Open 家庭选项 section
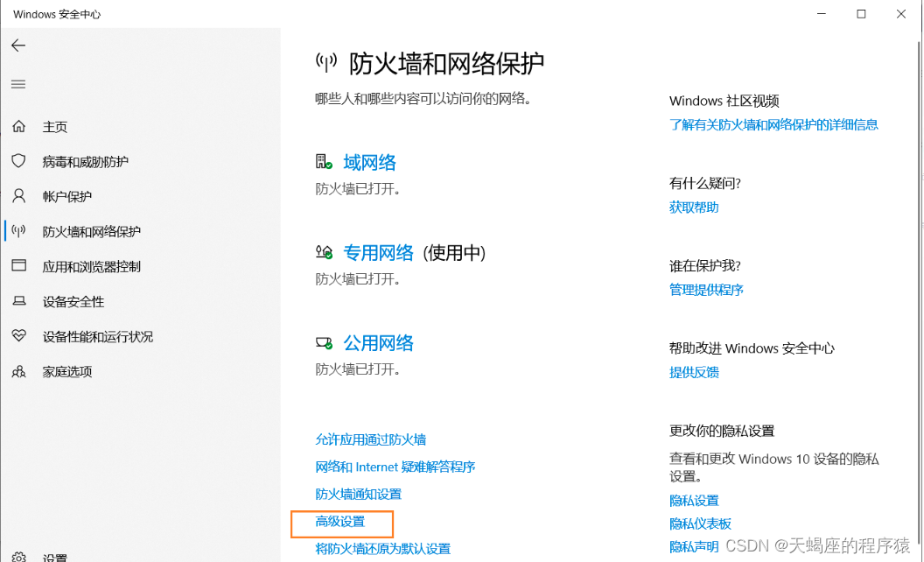 (67, 371)
